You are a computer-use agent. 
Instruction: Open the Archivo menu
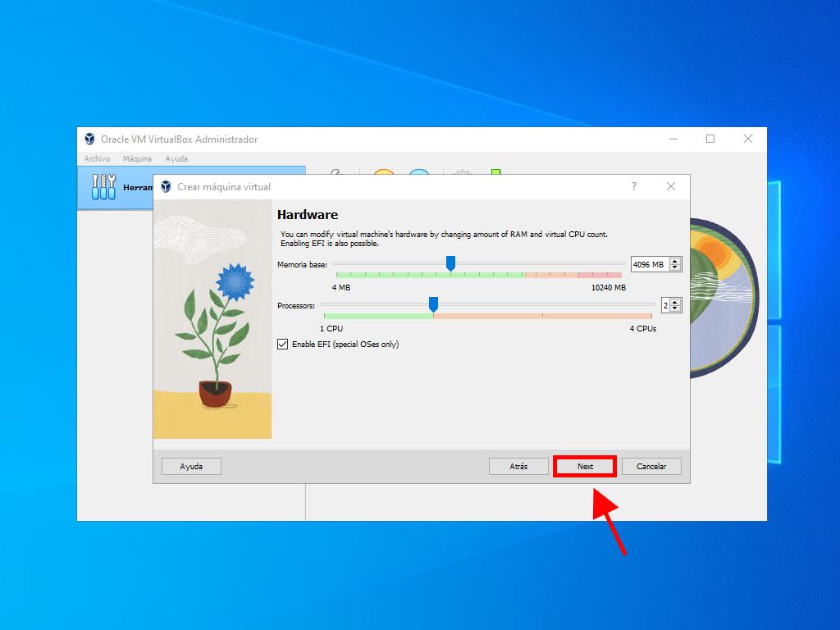click(97, 159)
